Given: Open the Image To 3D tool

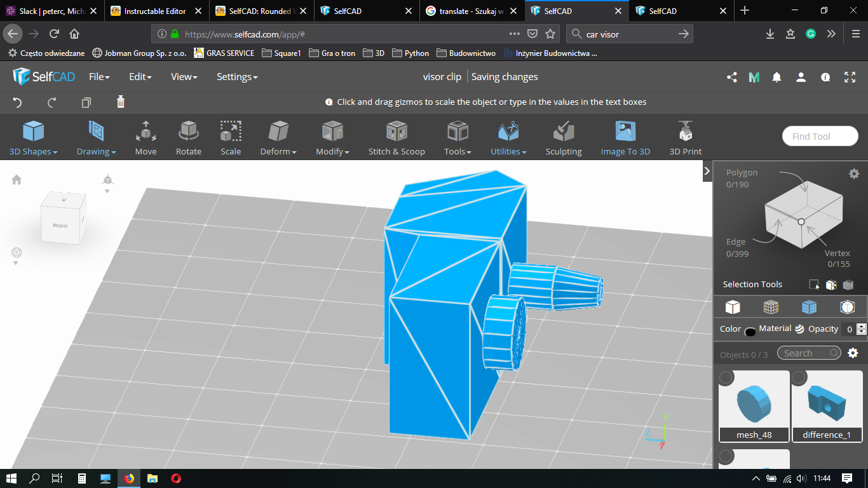Looking at the screenshot, I should [625, 138].
